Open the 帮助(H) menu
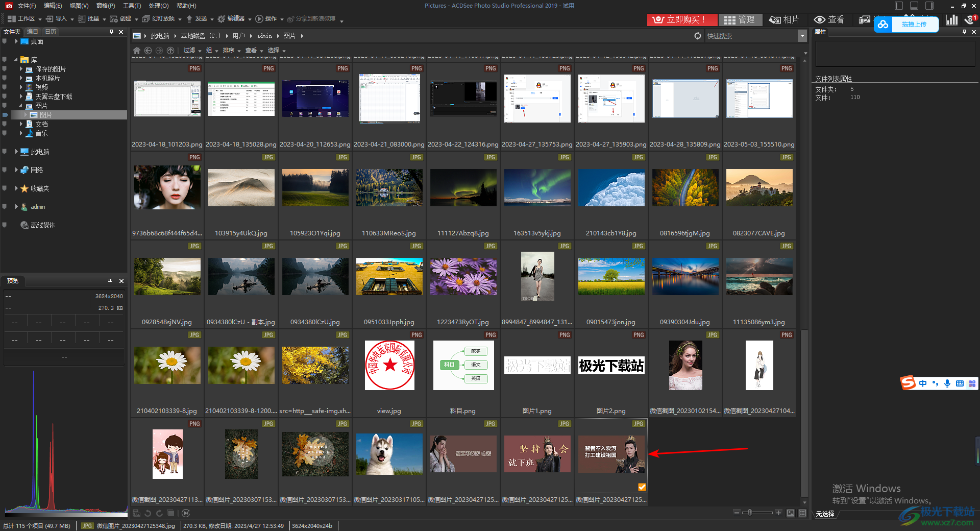This screenshot has height=531, width=980. pyautogui.click(x=186, y=6)
